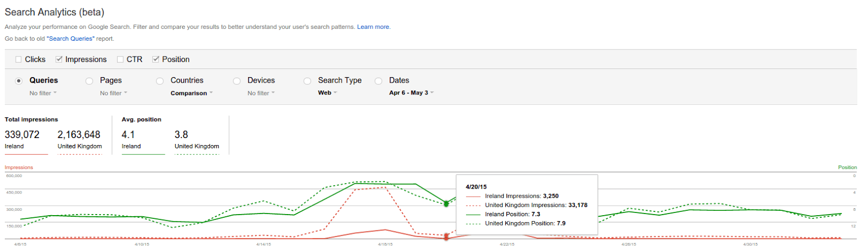Viewport: 868px width, 251px height.
Task: Expand the Countries Comparison dropdown
Action: pos(192,93)
